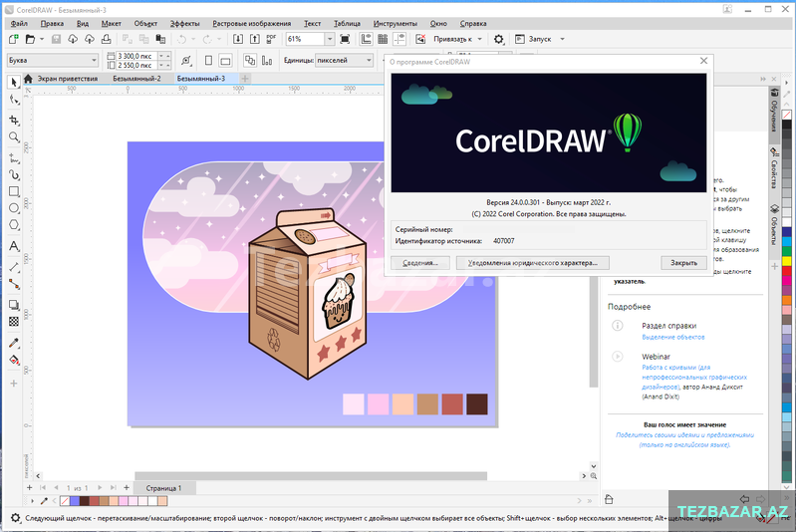Image resolution: width=796 pixels, height=532 pixels.
Task: Toggle show rulers button
Action: pyautogui.click(x=366, y=39)
